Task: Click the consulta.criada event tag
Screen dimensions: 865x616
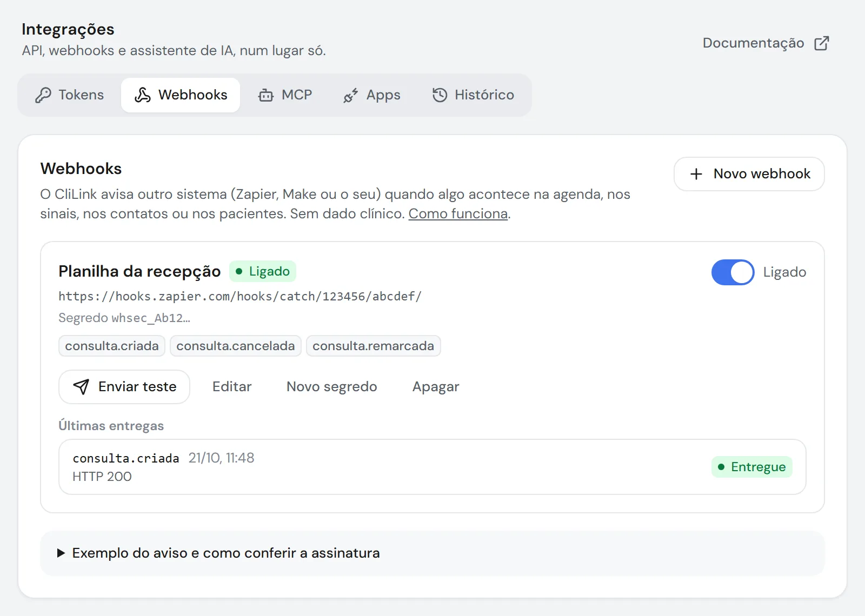Action: point(112,346)
